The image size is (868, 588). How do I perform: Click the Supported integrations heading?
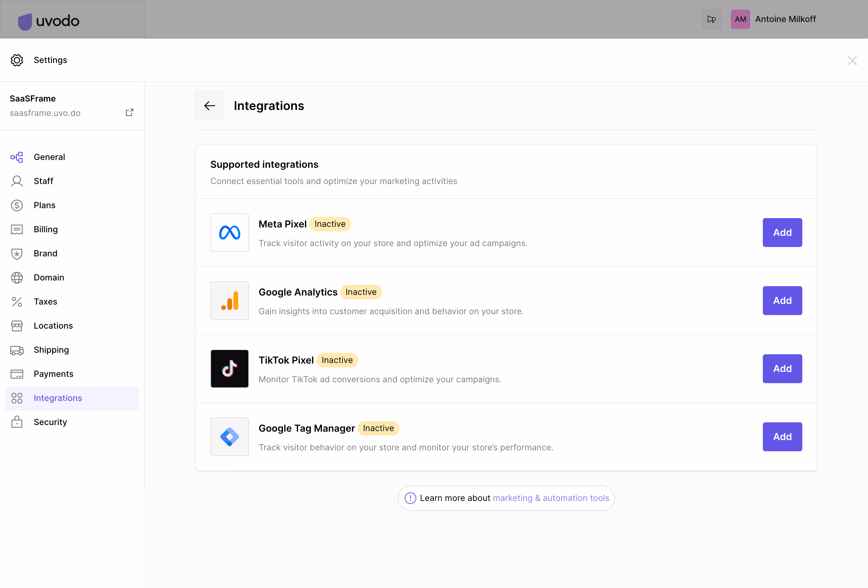point(264,165)
